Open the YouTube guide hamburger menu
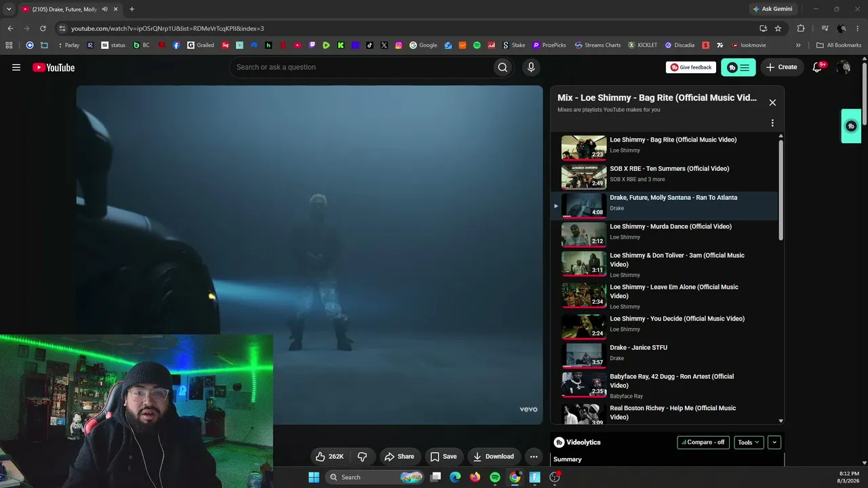The height and width of the screenshot is (488, 868). [x=16, y=67]
